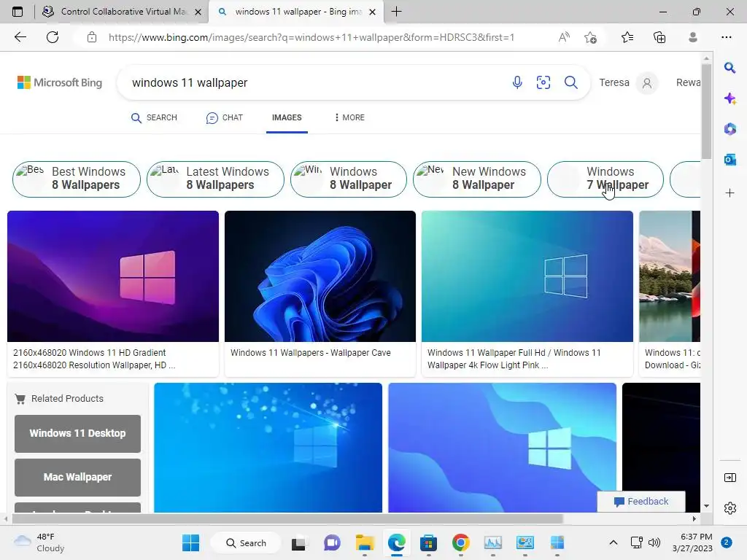The image size is (747, 560).
Task: Reload the Bing images page
Action: 53,37
